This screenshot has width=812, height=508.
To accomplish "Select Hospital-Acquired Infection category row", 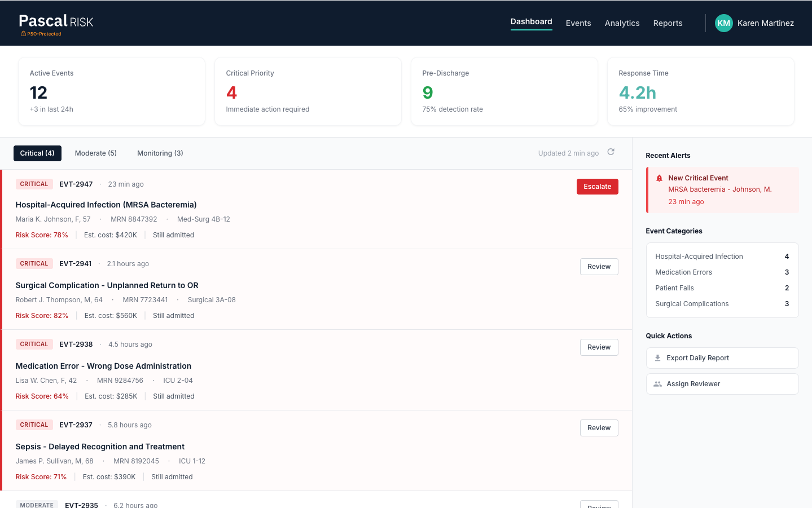I will tap(722, 257).
